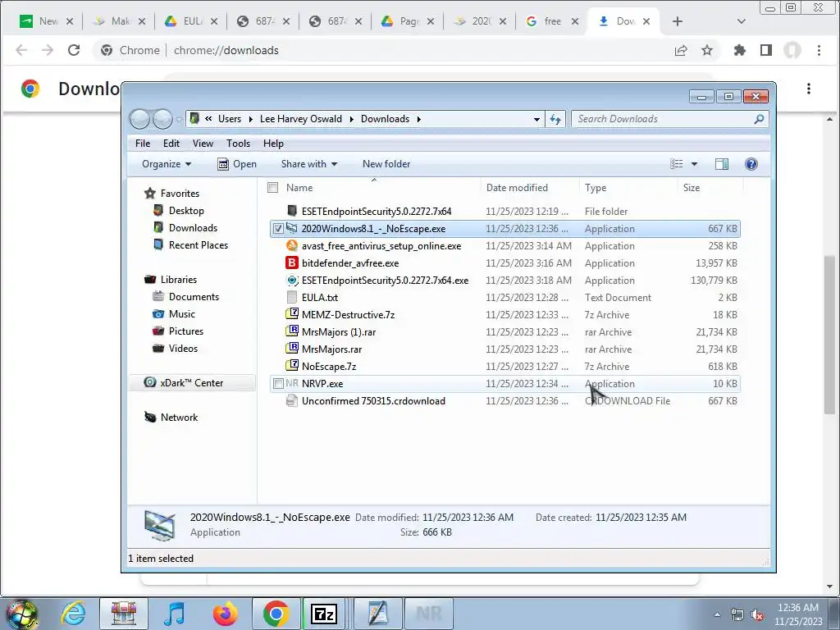This screenshot has width=840, height=630.
Task: Select the EULA.txt document icon
Action: coord(292,297)
